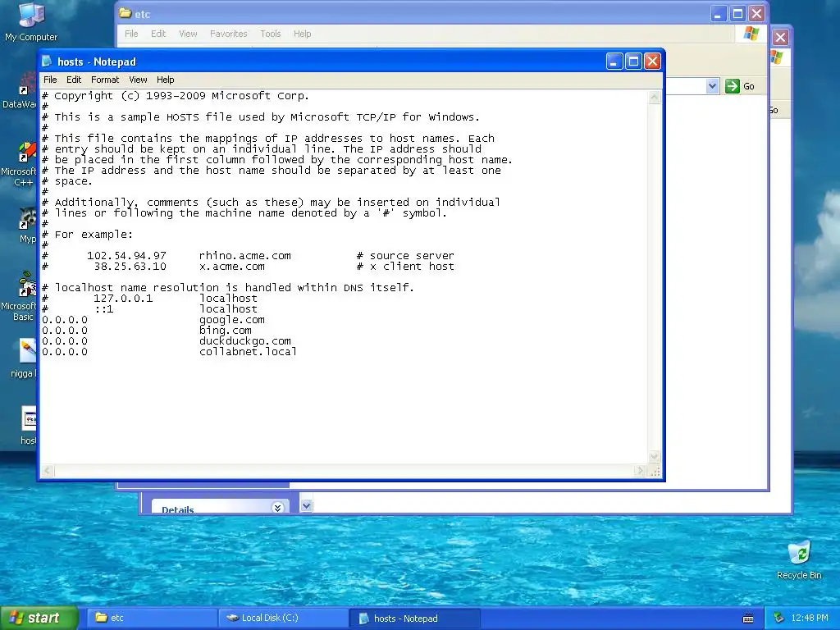Close the etc Explorer window

tap(756, 13)
